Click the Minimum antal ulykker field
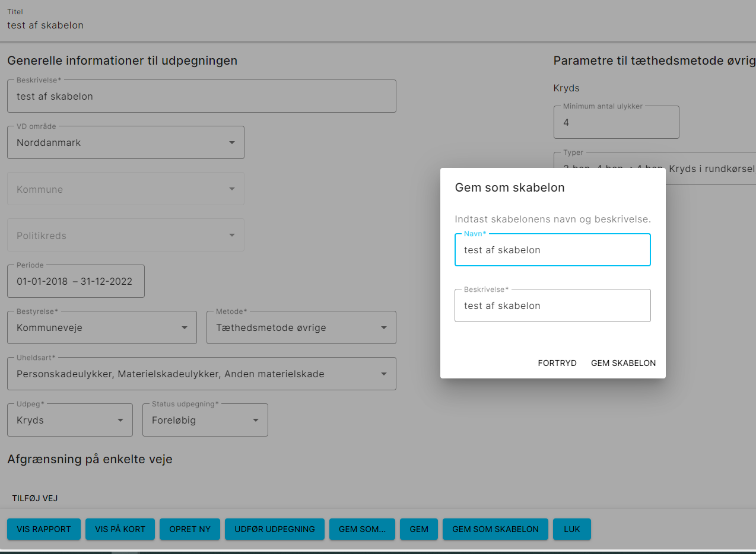 [616, 122]
